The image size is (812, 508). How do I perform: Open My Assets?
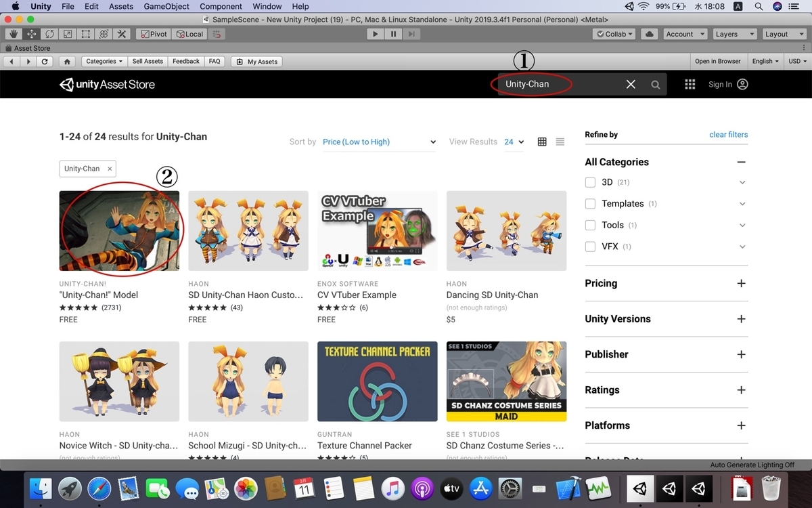pos(256,61)
